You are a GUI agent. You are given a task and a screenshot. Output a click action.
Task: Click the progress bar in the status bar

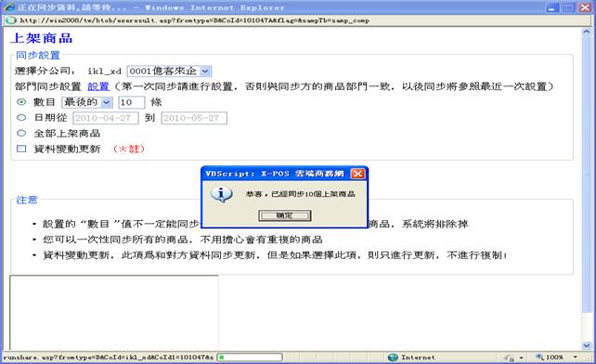250,357
